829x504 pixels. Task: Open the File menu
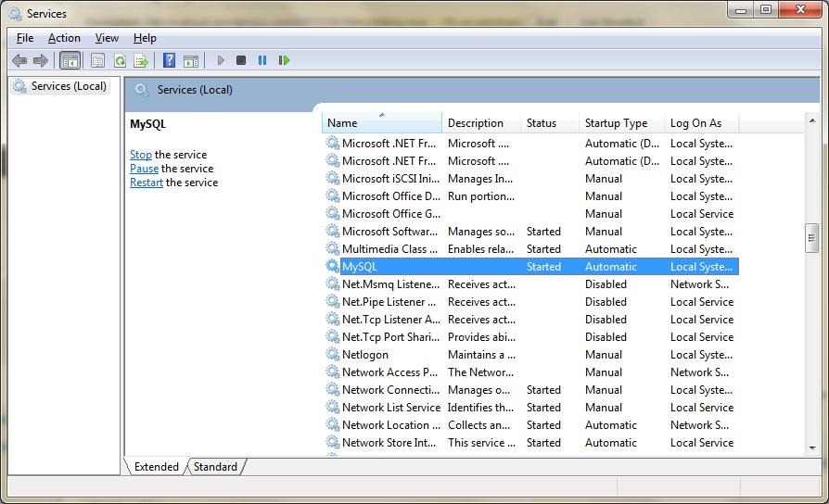click(25, 38)
